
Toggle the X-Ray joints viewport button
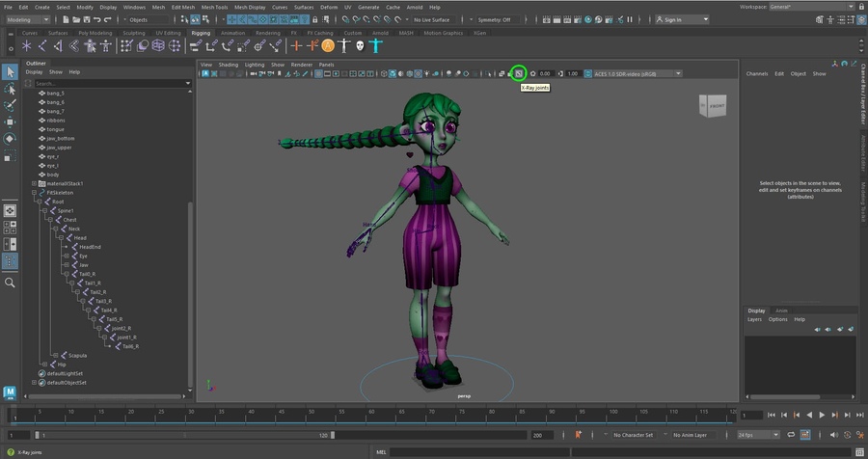[x=519, y=73]
